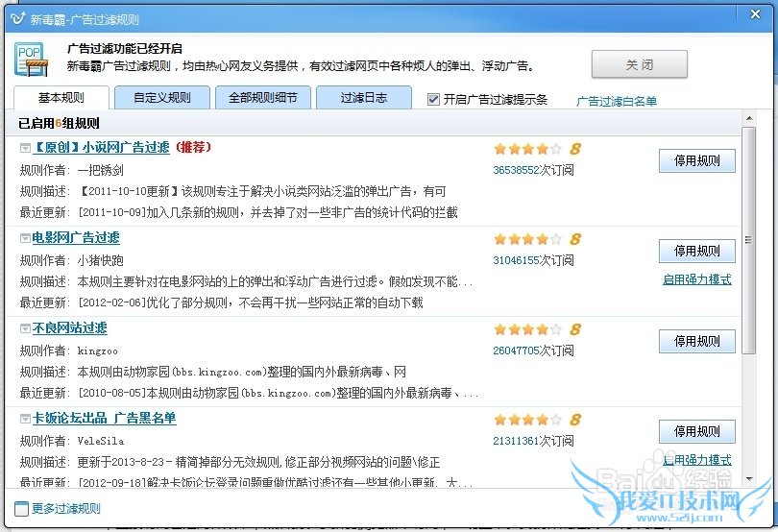The image size is (778, 532).
Task: Click the number 8 badge for 不良网站过滤
Action: pyautogui.click(x=575, y=329)
